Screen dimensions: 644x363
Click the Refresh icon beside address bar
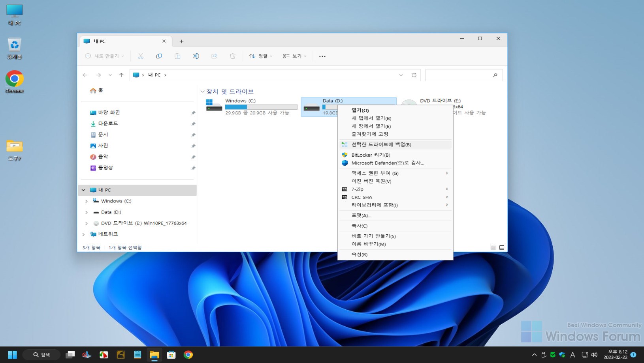click(x=414, y=75)
